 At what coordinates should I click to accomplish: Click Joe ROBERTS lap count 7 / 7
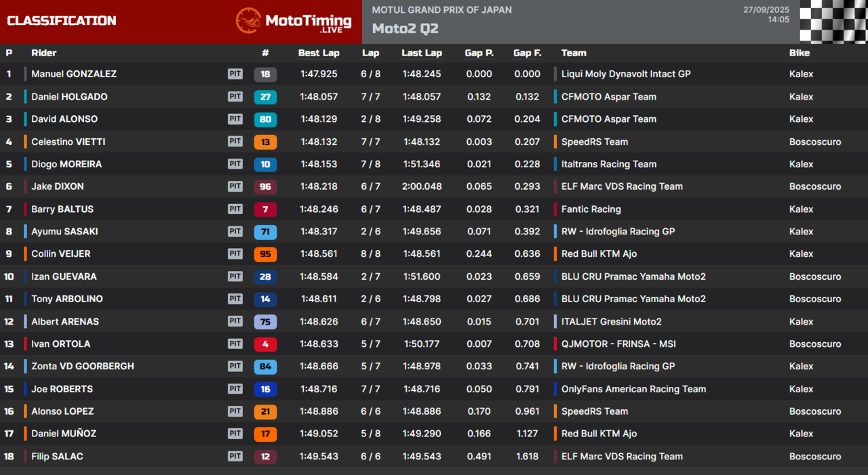[371, 389]
